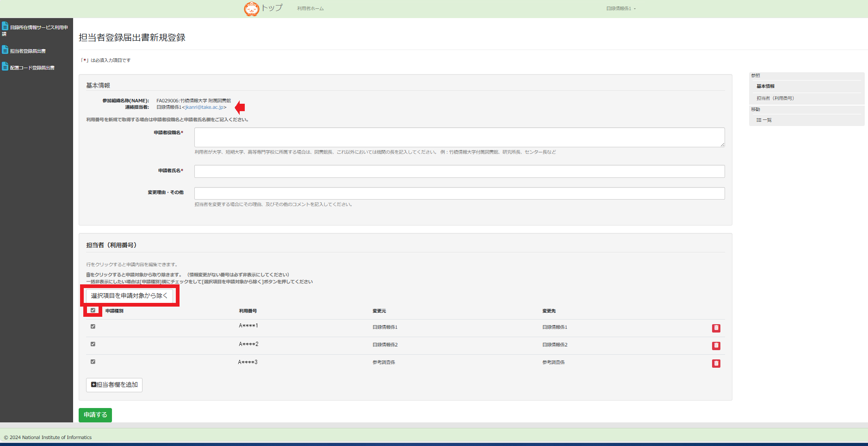868x446 pixels.
Task: Click the 申請種別 column header
Action: [114, 311]
